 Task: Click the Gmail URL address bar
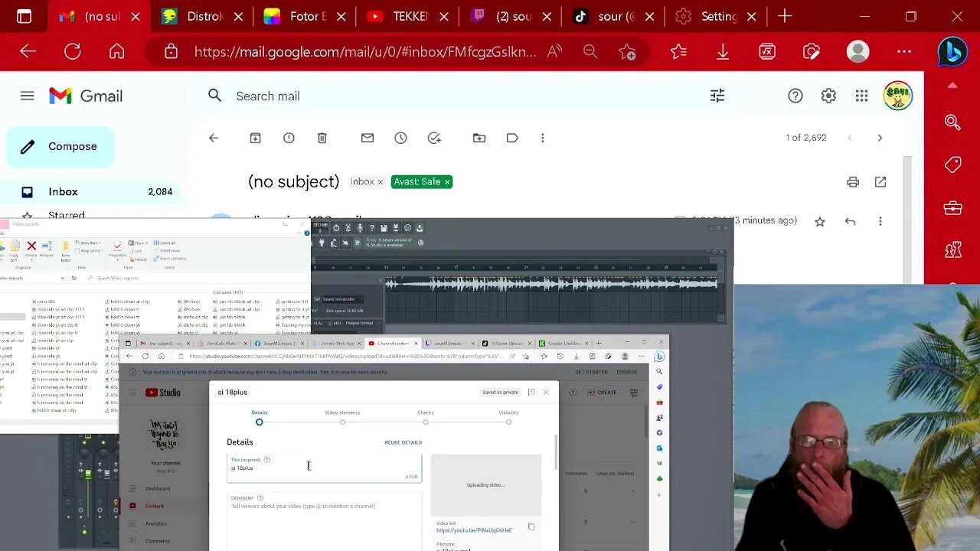(x=365, y=51)
